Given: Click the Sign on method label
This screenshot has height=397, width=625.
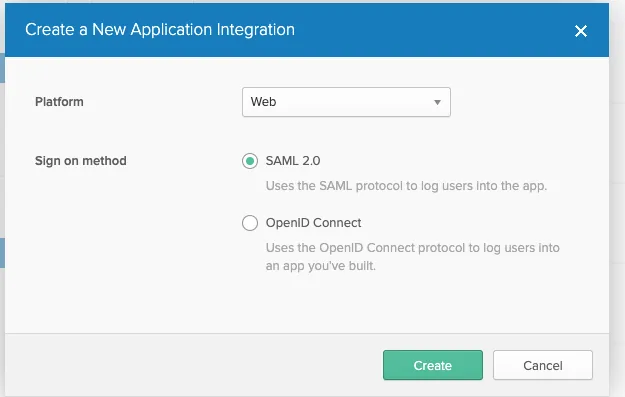Looking at the screenshot, I should 81,161.
